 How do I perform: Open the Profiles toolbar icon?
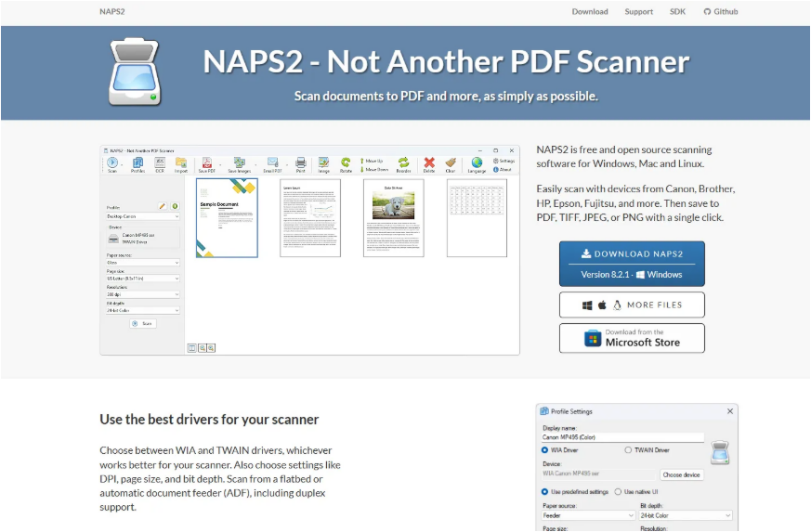137,164
